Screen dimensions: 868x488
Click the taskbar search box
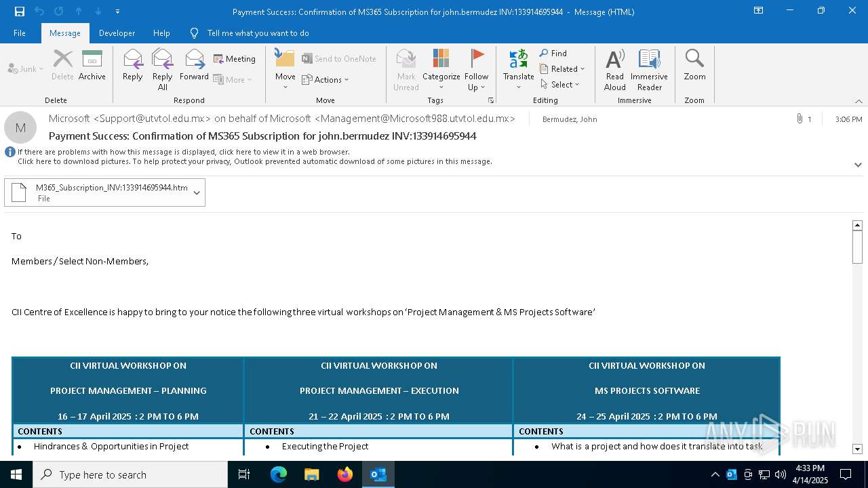pyautogui.click(x=130, y=474)
